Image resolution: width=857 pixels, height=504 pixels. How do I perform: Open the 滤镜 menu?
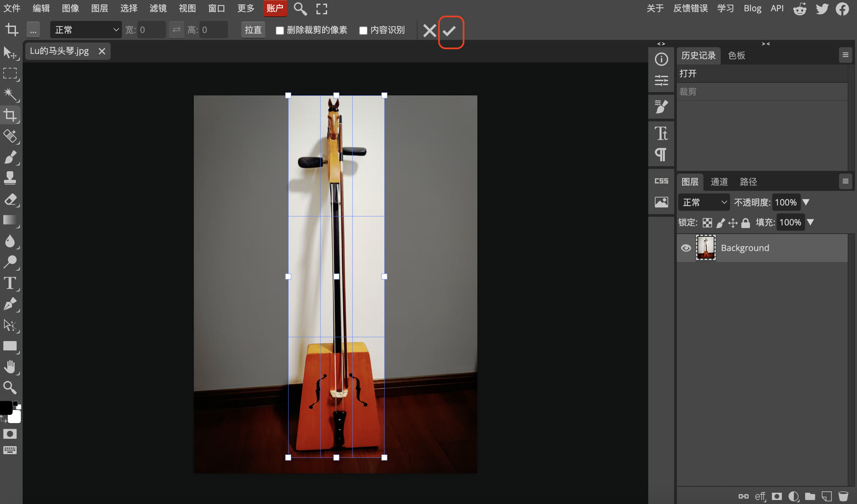coord(158,8)
